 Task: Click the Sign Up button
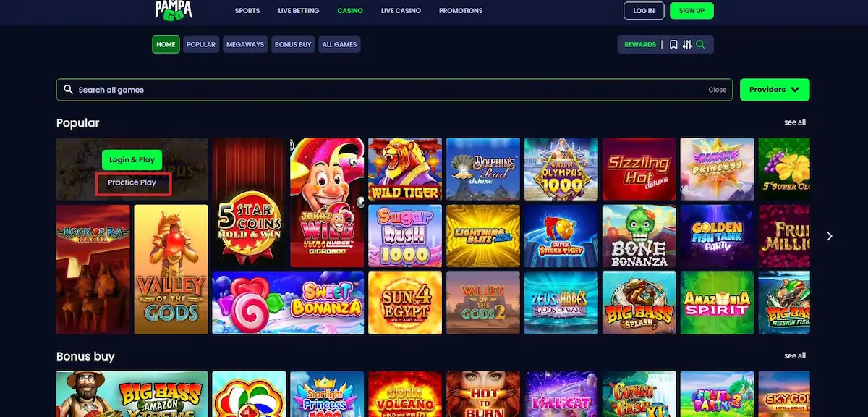(692, 11)
